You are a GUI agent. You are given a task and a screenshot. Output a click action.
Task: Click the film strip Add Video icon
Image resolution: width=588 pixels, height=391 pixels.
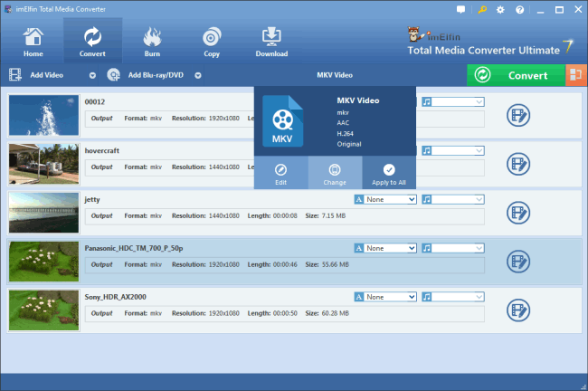15,75
